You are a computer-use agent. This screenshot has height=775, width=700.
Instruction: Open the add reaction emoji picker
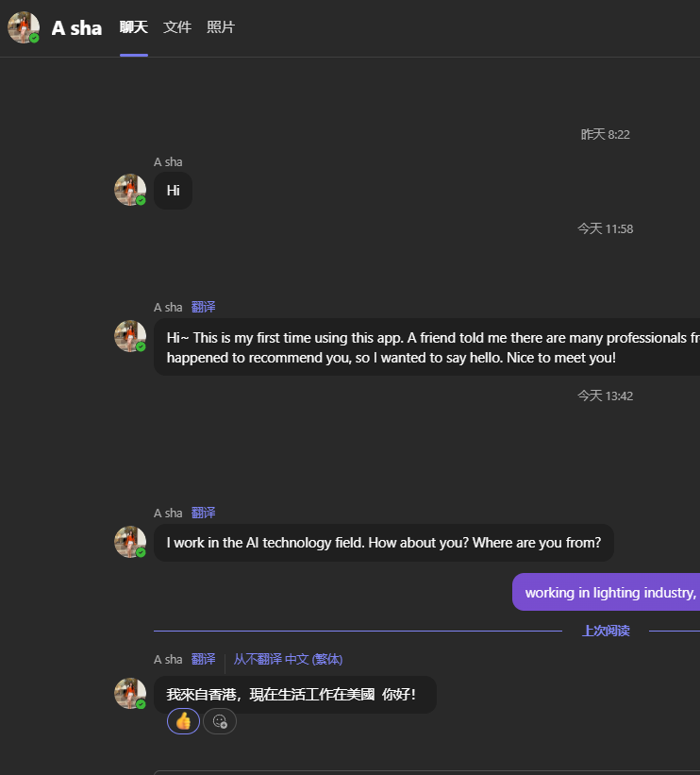pos(220,721)
